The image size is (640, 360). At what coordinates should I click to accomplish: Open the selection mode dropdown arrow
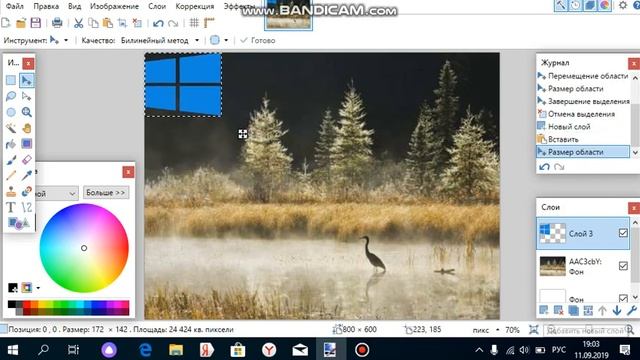point(226,40)
